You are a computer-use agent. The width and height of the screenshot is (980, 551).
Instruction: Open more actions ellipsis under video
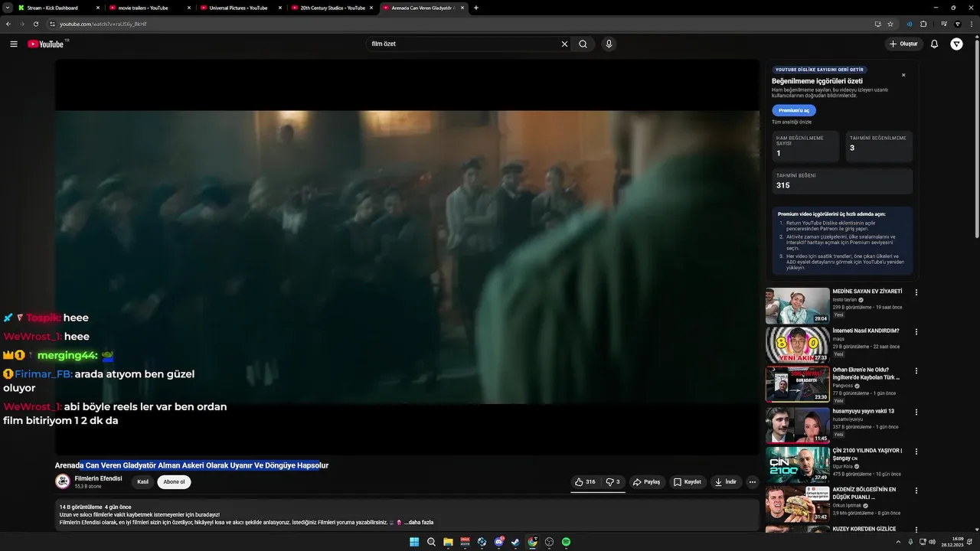[753, 482]
